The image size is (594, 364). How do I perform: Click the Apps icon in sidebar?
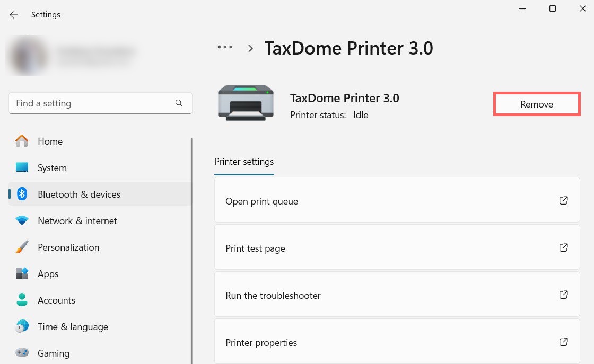tap(22, 274)
